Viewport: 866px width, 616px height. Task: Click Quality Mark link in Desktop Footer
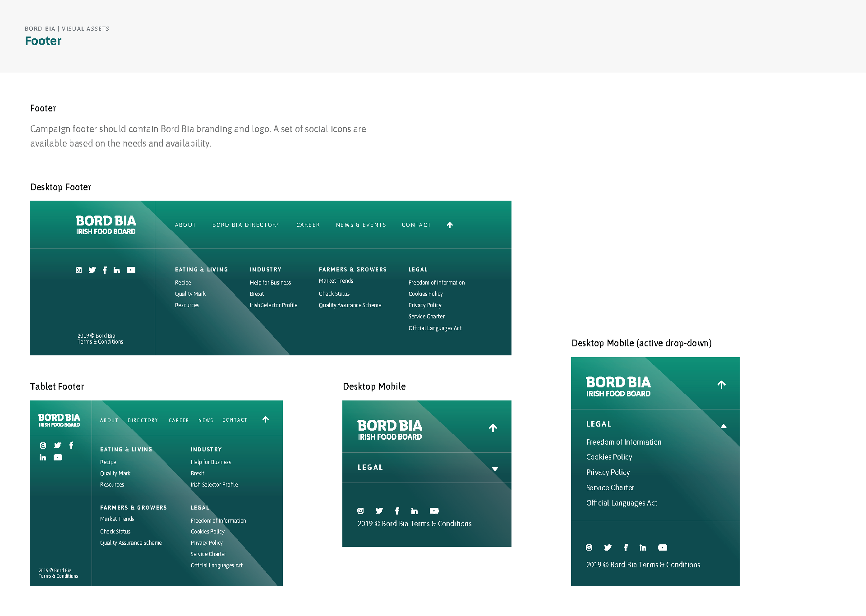(x=190, y=294)
